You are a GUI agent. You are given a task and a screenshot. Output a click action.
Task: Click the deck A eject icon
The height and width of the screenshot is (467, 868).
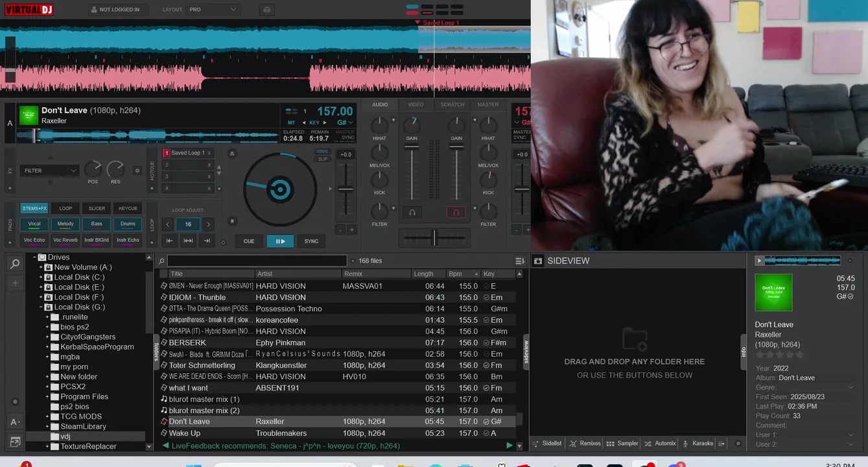(232, 153)
